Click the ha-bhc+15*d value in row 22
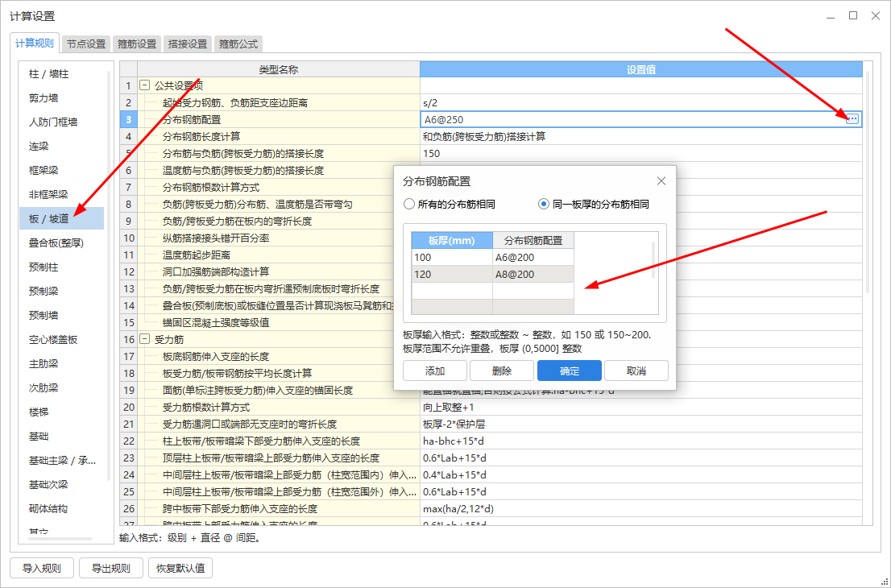This screenshot has width=891, height=588. coord(641,441)
